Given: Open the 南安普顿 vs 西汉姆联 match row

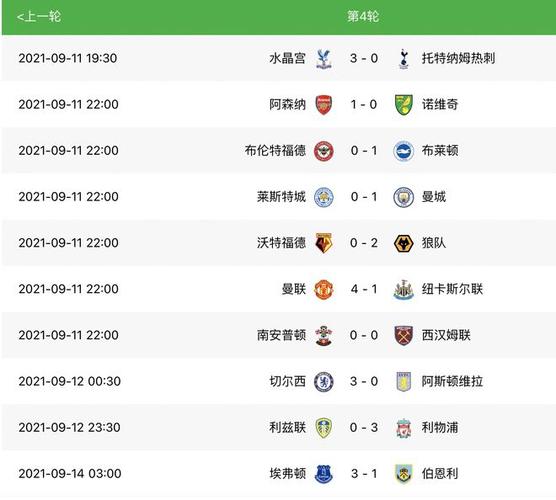Looking at the screenshot, I should pos(279,335).
